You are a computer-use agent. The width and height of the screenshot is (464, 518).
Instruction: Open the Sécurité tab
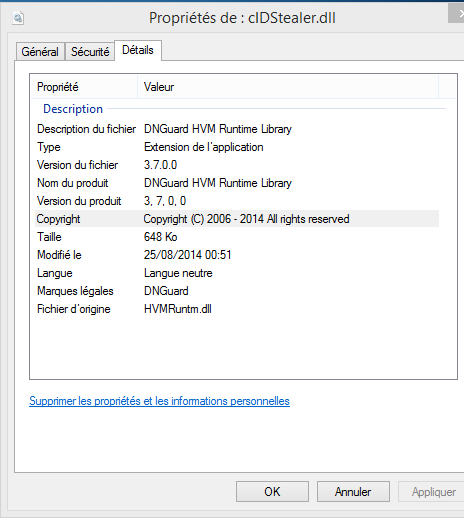90,52
